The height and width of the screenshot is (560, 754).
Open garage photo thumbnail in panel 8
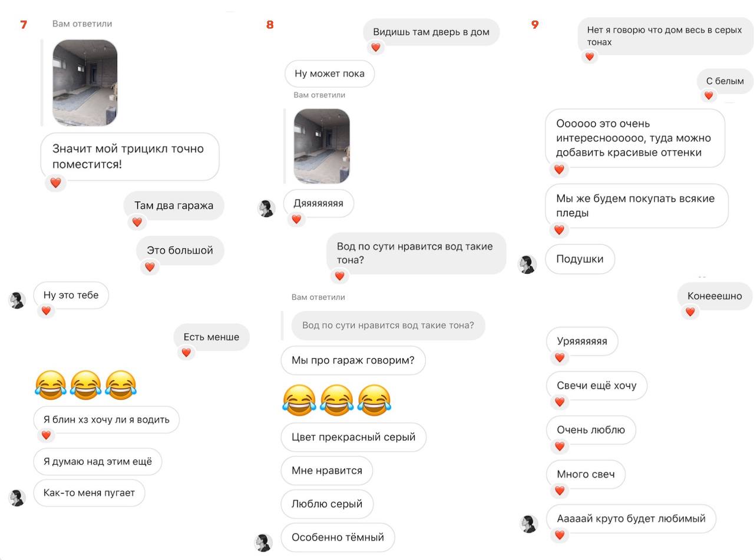[322, 146]
